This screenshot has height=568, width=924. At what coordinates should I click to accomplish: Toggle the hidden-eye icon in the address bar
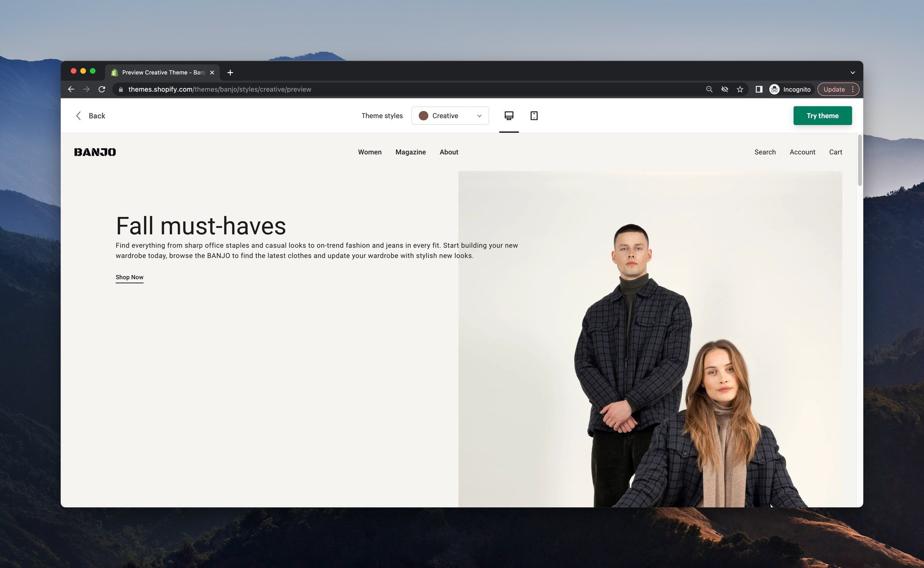coord(725,89)
